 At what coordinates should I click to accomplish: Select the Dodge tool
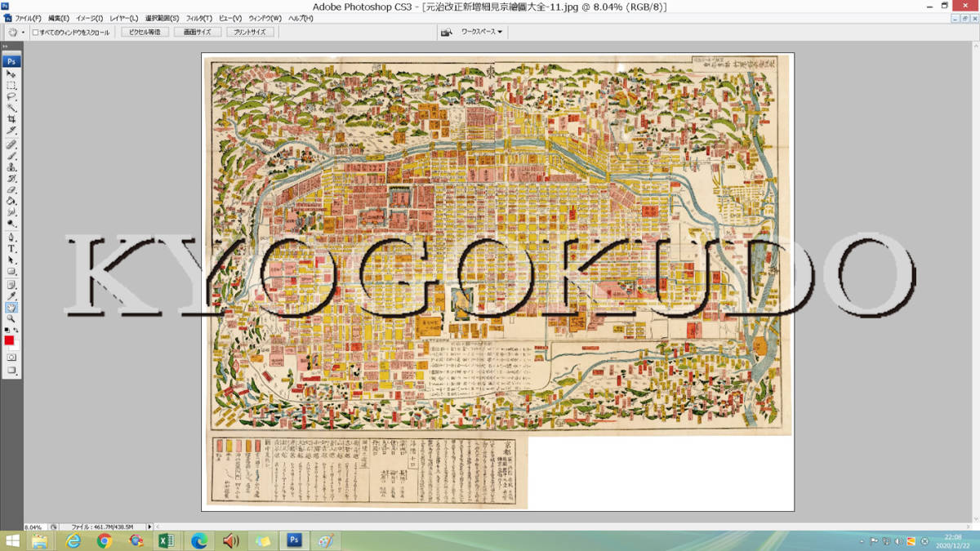click(11, 224)
